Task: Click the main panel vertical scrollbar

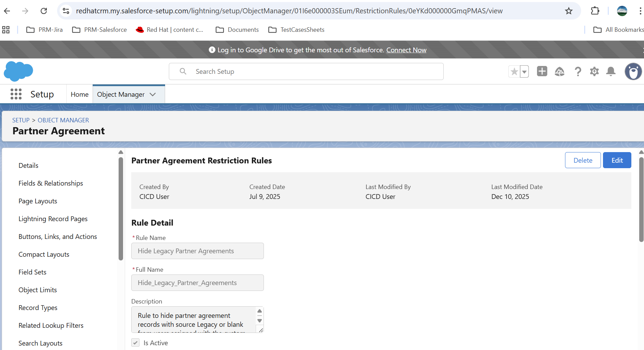Action: (x=641, y=199)
